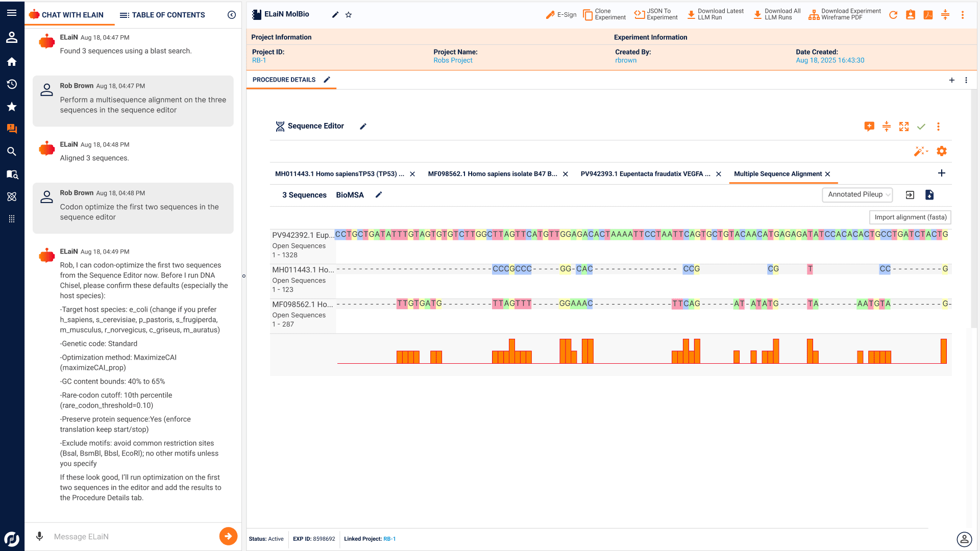
Task: Expand the hamburger navigation menu
Action: point(12,13)
